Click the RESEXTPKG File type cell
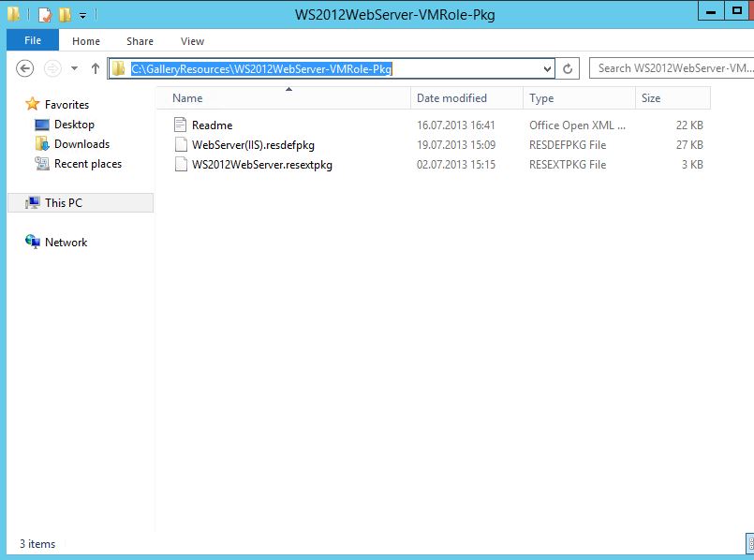 coord(568,165)
